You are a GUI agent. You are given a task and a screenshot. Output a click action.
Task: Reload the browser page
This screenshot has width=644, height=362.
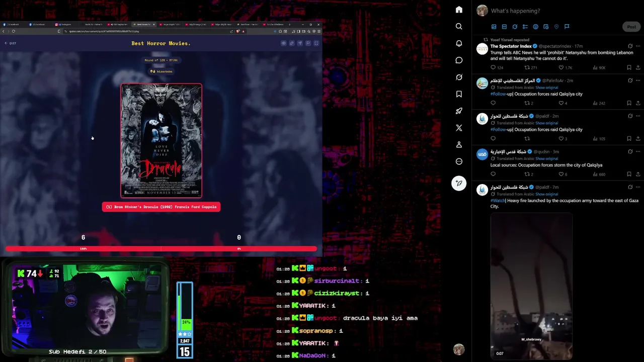[13, 31]
